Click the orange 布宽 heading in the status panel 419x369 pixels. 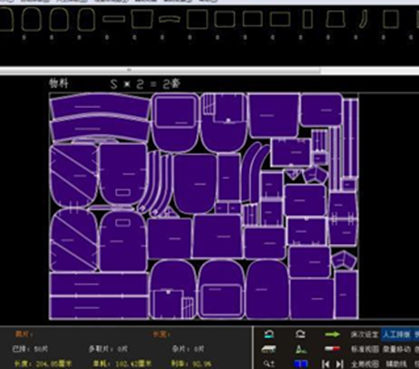pyautogui.click(x=161, y=334)
